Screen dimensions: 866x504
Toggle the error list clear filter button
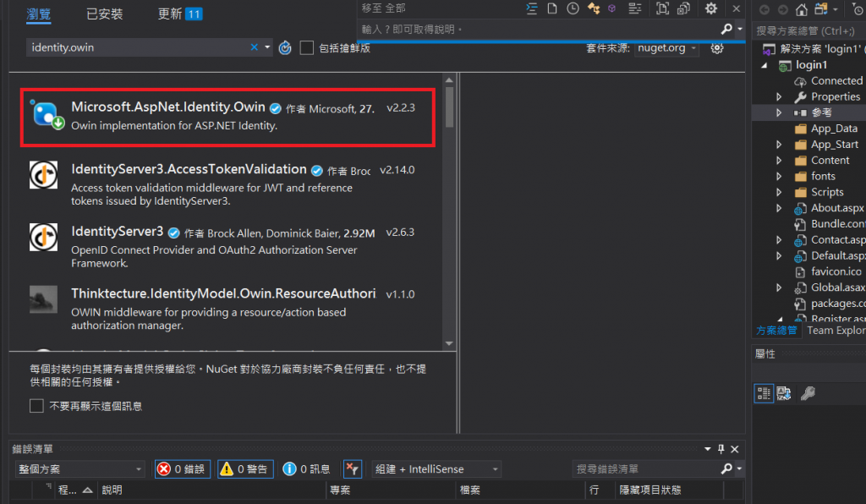coord(353,468)
